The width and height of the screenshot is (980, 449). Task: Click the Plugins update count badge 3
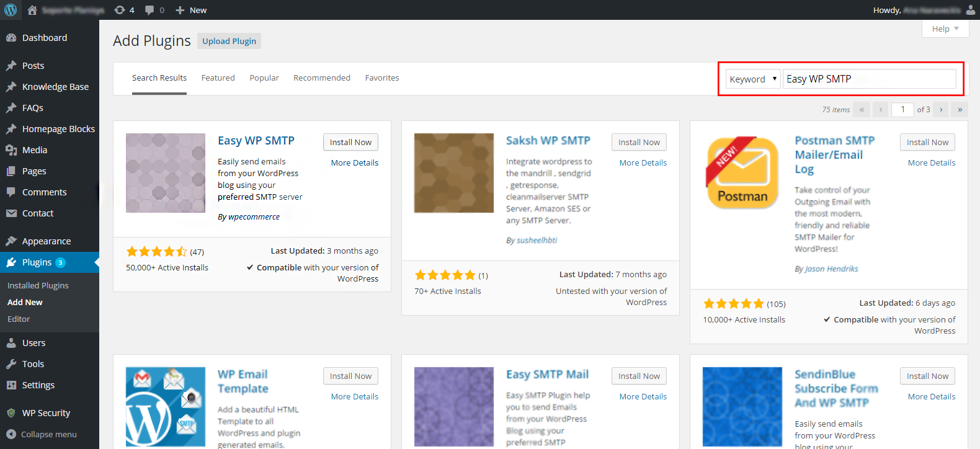pos(60,262)
